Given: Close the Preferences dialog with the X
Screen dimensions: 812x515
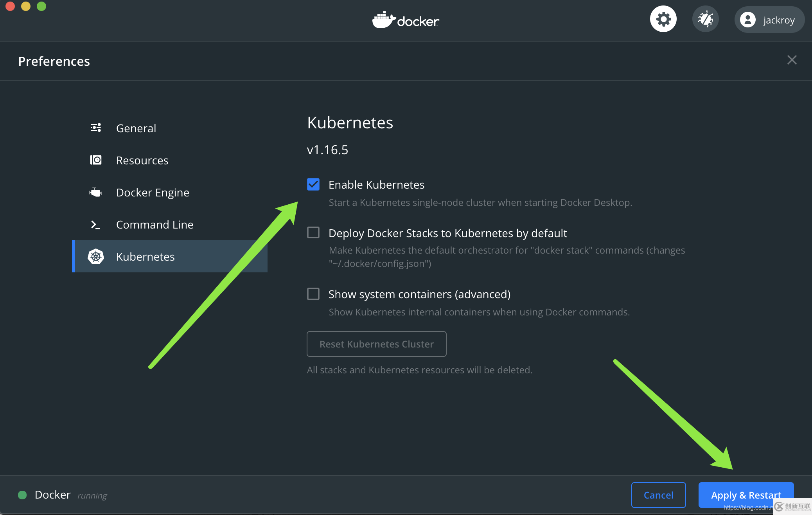Looking at the screenshot, I should [x=792, y=60].
